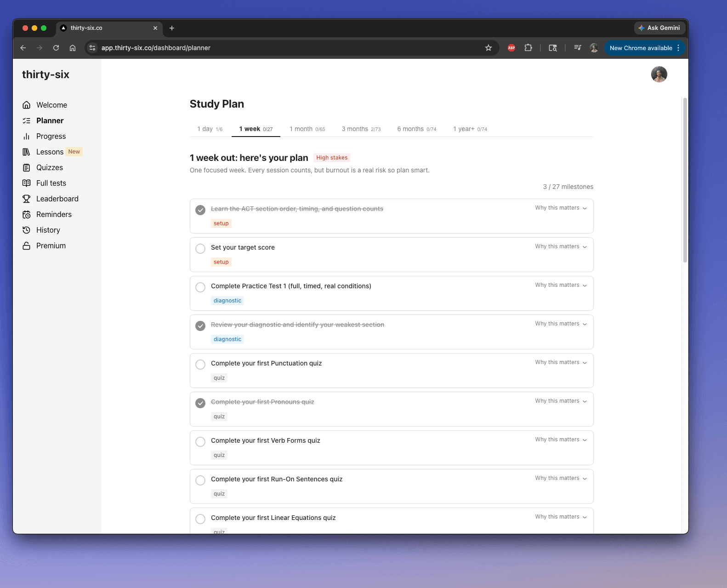Expand 'Why this matters' for ACT section order
This screenshot has width=727, height=588.
tap(561, 208)
